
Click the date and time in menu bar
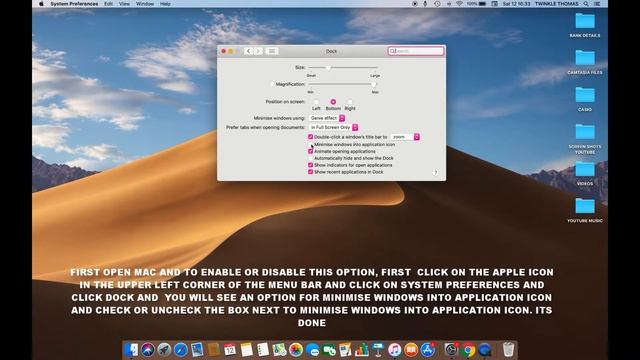coord(516,4)
